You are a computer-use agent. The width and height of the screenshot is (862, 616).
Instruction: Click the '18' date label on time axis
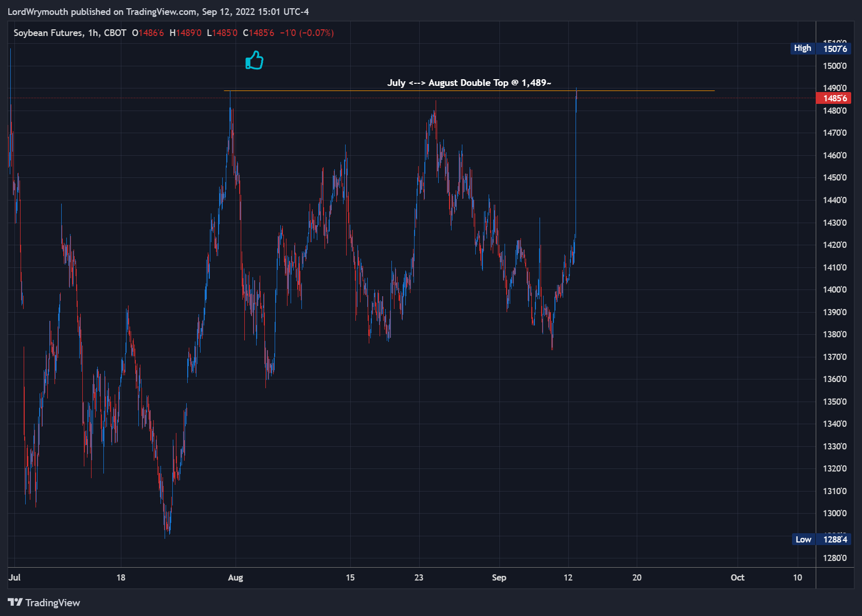tap(121, 577)
